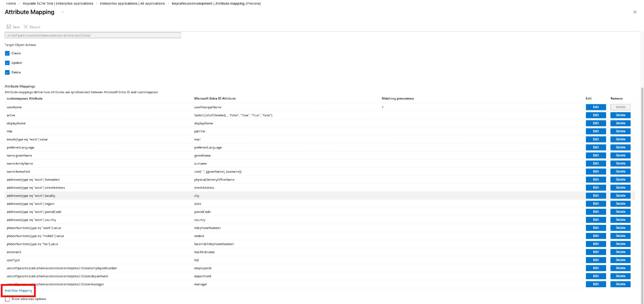The image size is (644, 304).
Task: Open Keycafelukedevelopment Attribute mapping breadcrumb
Action: coord(216,4)
